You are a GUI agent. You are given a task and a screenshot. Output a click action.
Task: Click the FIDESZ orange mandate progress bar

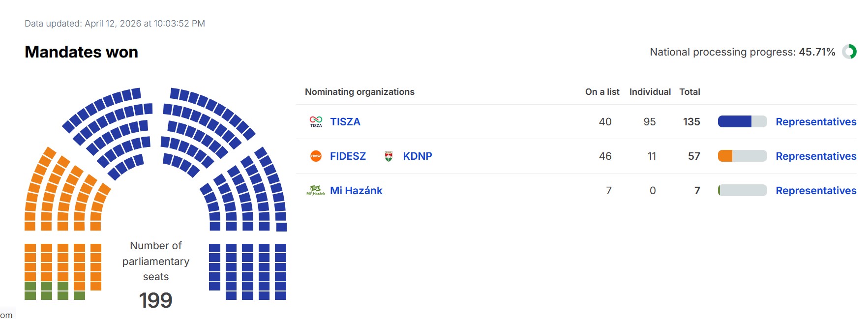pos(742,156)
